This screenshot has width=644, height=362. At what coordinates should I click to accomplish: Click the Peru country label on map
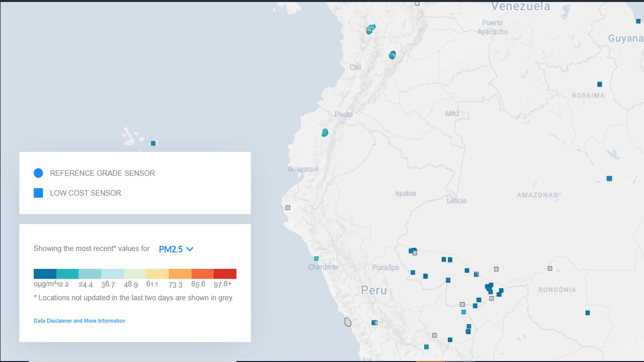(374, 290)
